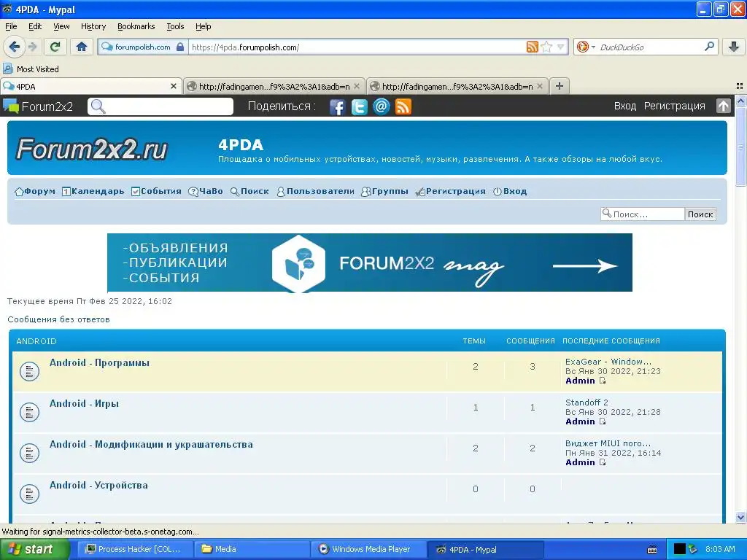This screenshot has width=747, height=560.
Task: Open the События navigation link
Action: [156, 192]
